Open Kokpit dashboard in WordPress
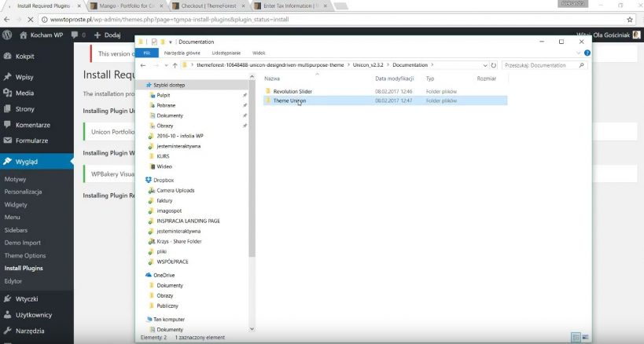644x344 pixels. tap(24, 57)
